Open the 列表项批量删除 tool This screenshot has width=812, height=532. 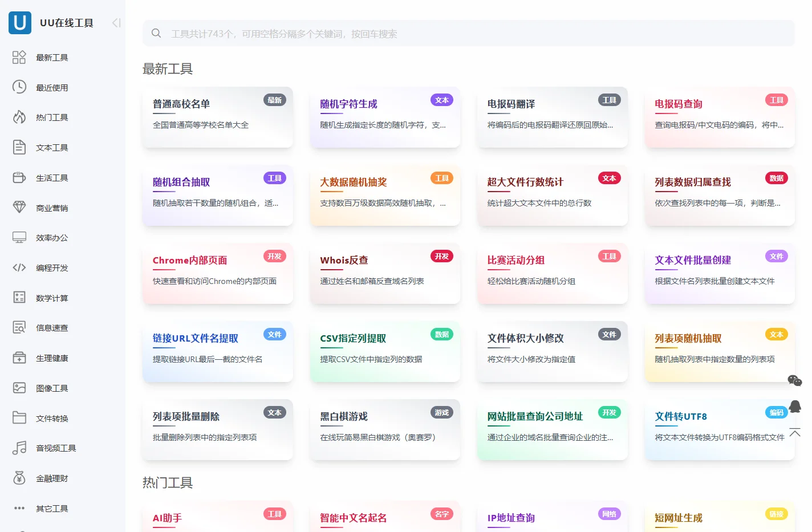point(218,429)
